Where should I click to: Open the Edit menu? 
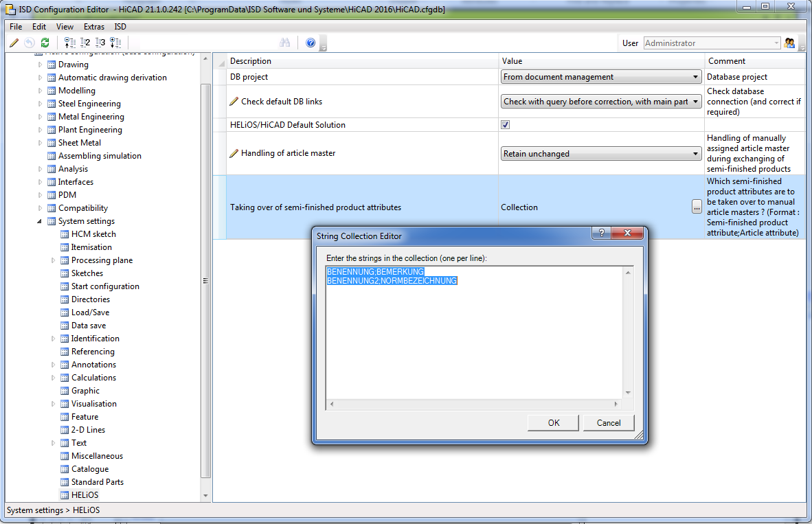(x=39, y=26)
